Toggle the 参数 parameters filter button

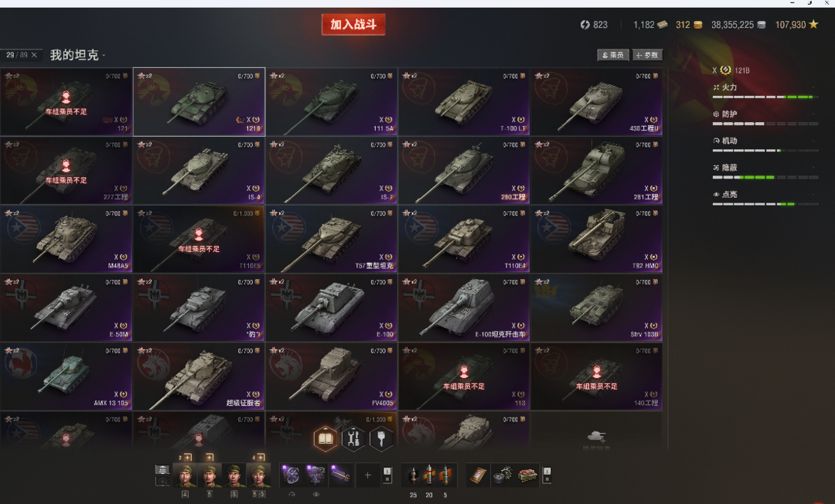click(x=647, y=55)
